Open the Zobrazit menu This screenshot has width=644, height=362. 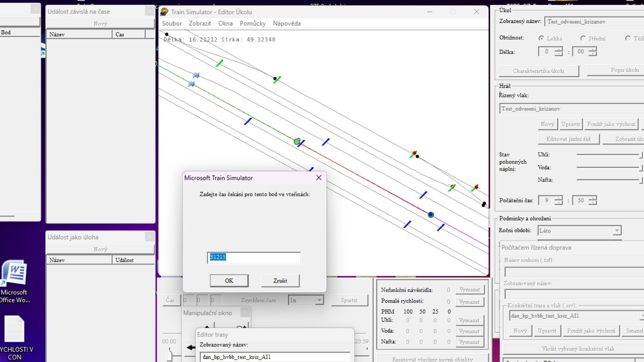pos(200,23)
